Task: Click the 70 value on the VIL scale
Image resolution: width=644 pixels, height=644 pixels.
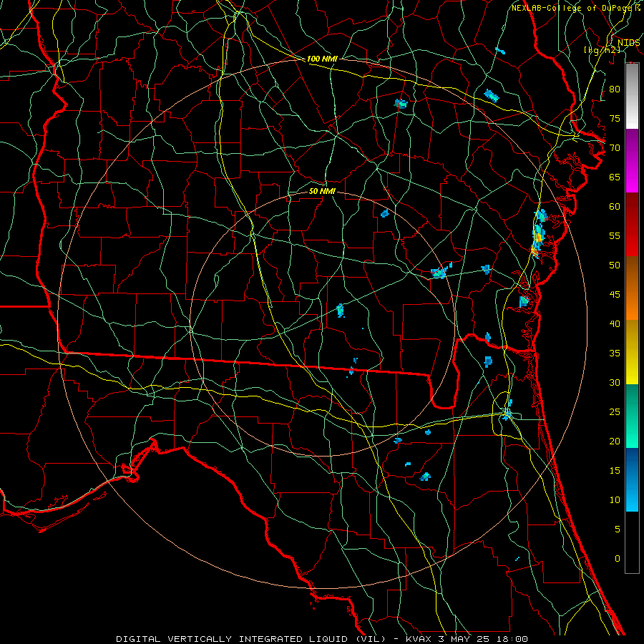Action: click(615, 148)
